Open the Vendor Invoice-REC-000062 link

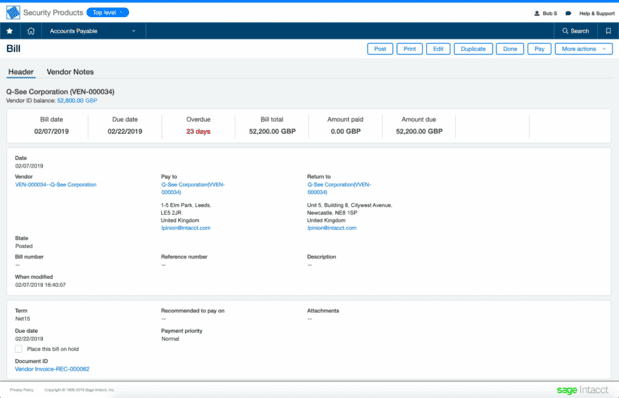52,369
